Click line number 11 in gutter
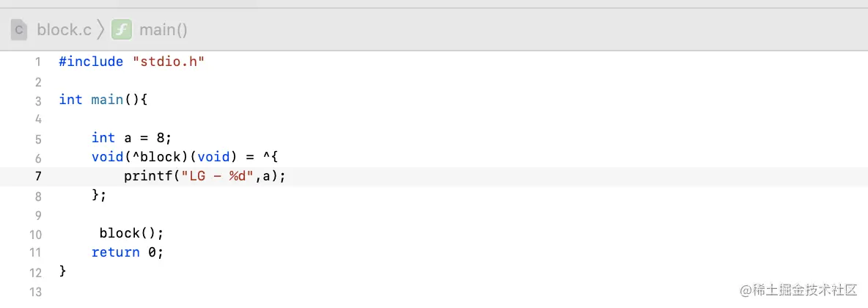 click(x=36, y=252)
